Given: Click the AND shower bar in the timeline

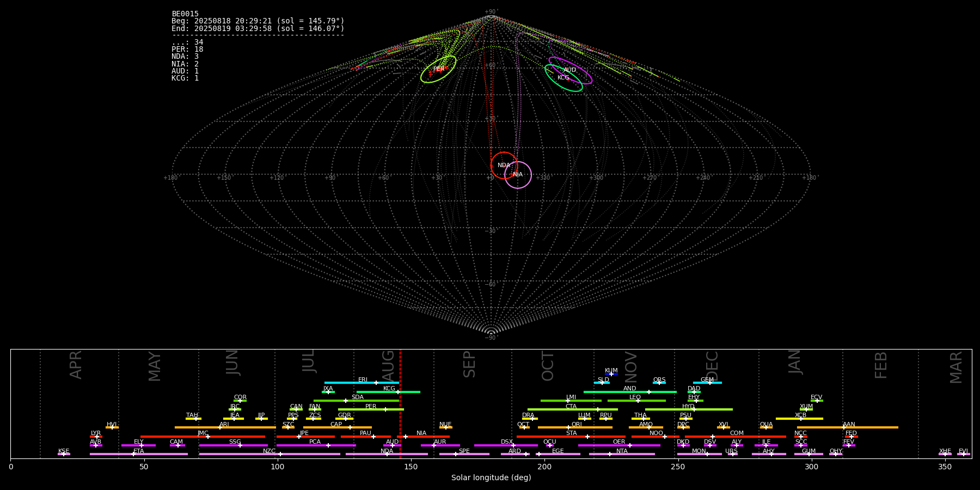Looking at the screenshot, I should click(630, 391).
